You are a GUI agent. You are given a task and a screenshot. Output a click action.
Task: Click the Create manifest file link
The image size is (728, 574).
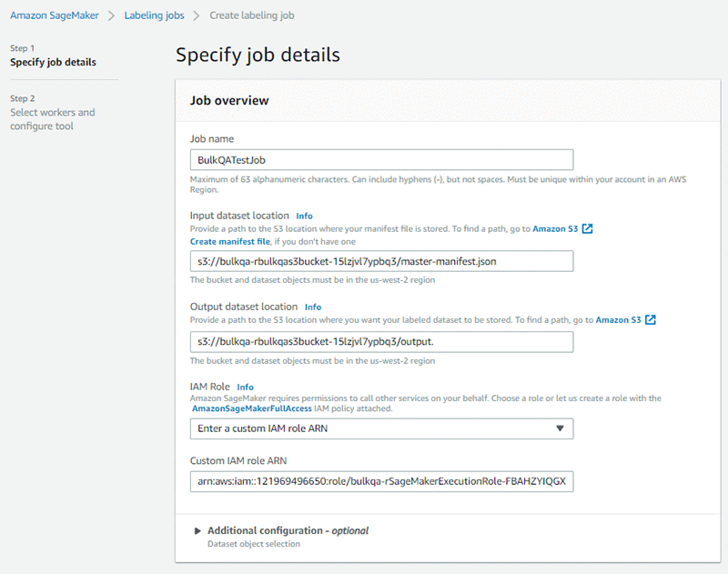tap(229, 242)
